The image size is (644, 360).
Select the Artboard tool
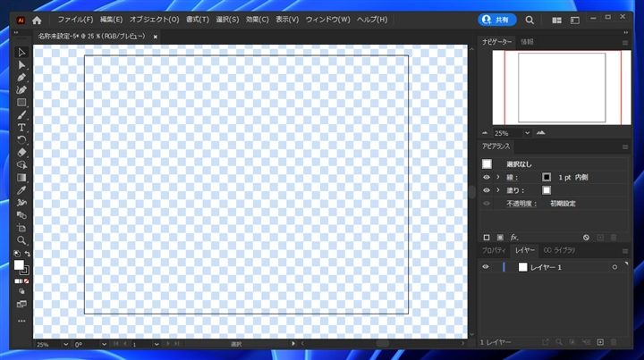[x=21, y=228]
